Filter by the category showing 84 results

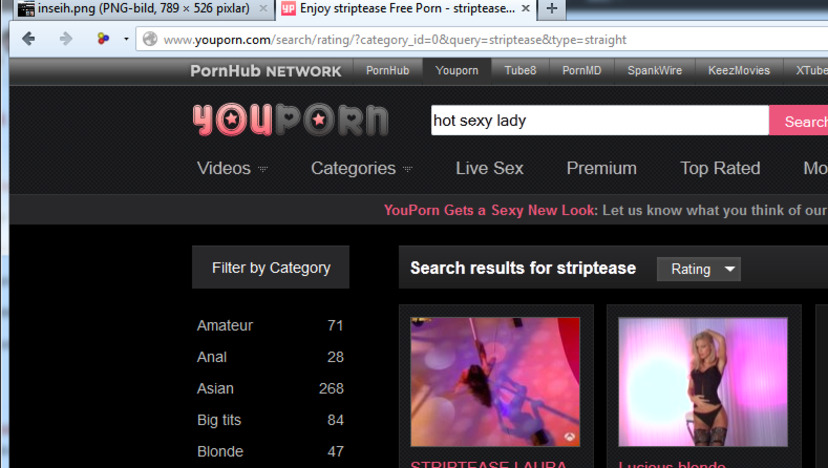click(270, 420)
